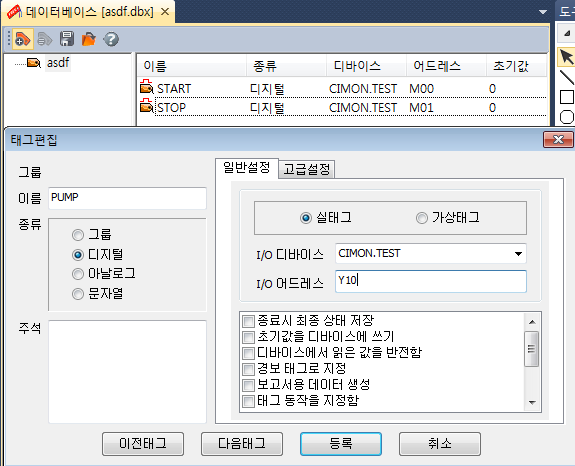The width and height of the screenshot is (575, 466).
Task: Click the M01 address cell
Action: coord(421,108)
